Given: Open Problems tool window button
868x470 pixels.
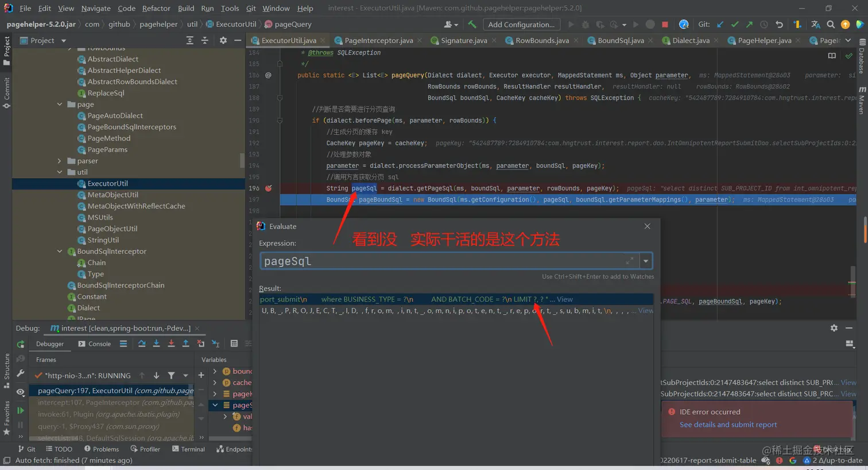Looking at the screenshot, I should click(102, 449).
